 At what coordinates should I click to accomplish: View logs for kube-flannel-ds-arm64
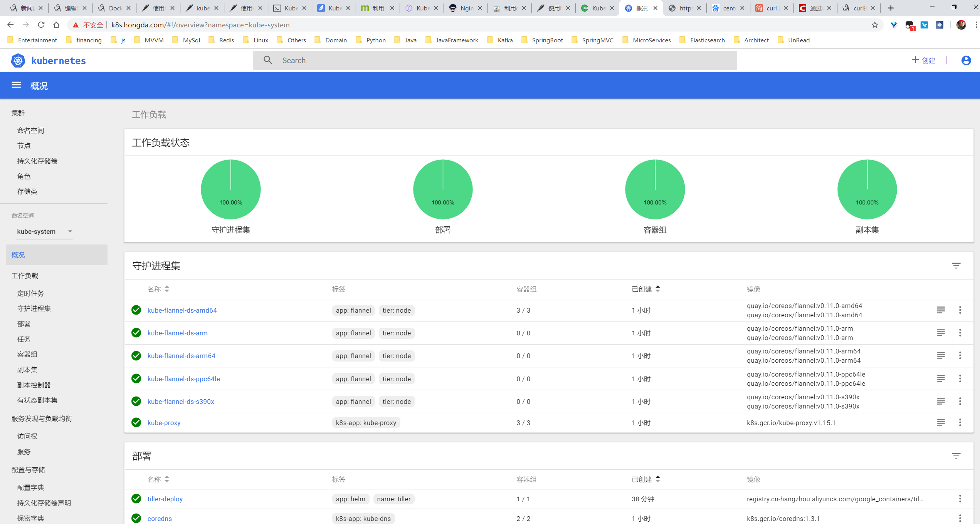click(x=941, y=355)
